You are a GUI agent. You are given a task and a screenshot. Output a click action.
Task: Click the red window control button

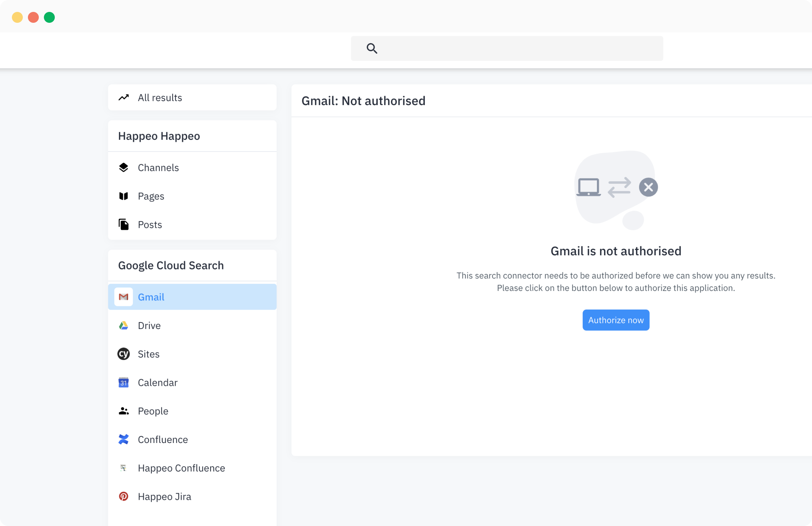pos(33,17)
